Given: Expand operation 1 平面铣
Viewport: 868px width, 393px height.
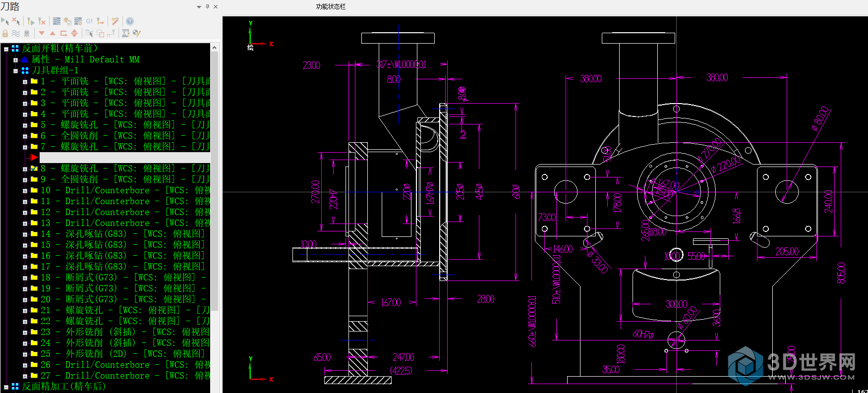Looking at the screenshot, I should (x=25, y=82).
